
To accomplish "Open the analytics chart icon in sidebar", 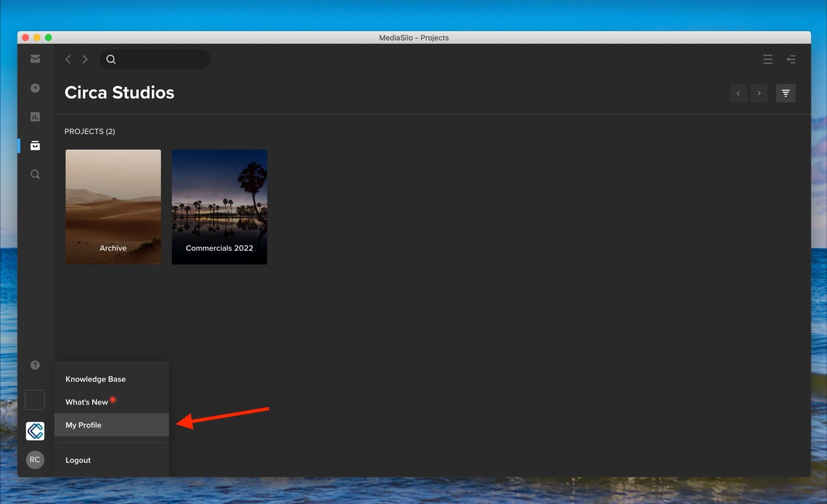I will point(35,117).
